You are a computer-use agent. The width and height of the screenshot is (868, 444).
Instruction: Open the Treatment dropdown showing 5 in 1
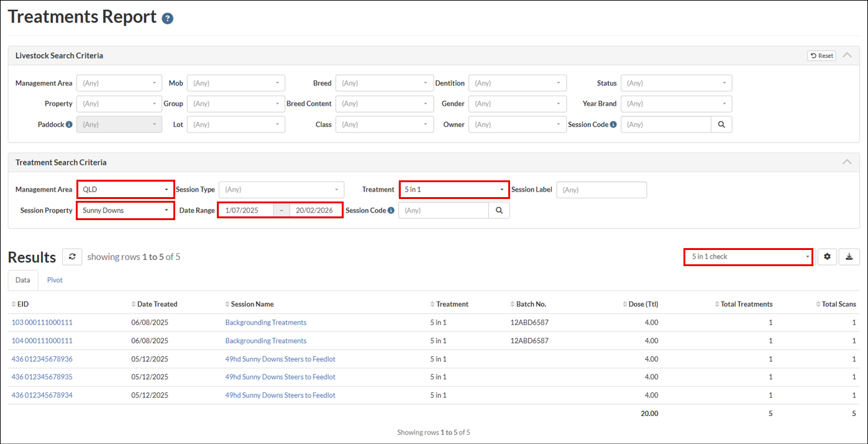coord(454,190)
